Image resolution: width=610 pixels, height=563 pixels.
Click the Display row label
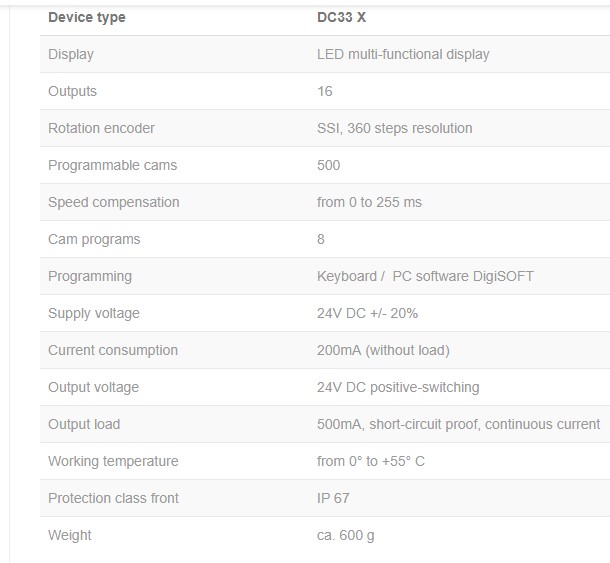71,54
